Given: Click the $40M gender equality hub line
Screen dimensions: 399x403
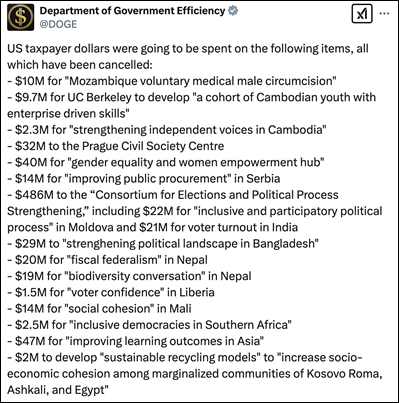Looking at the screenshot, I should pyautogui.click(x=166, y=162).
